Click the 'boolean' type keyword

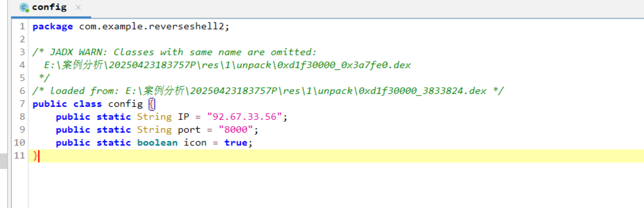pos(157,143)
